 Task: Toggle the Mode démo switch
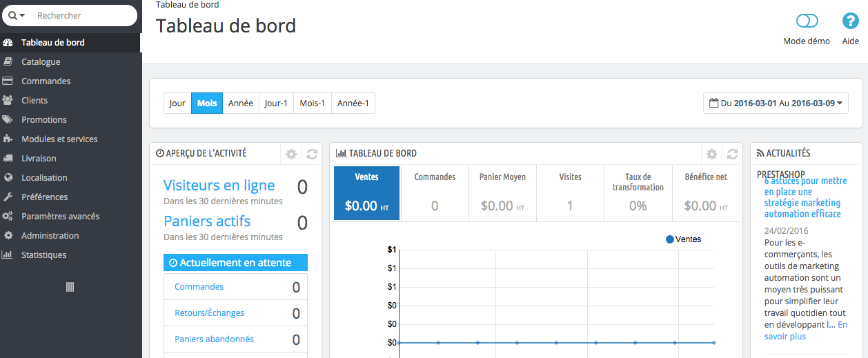pyautogui.click(x=807, y=21)
